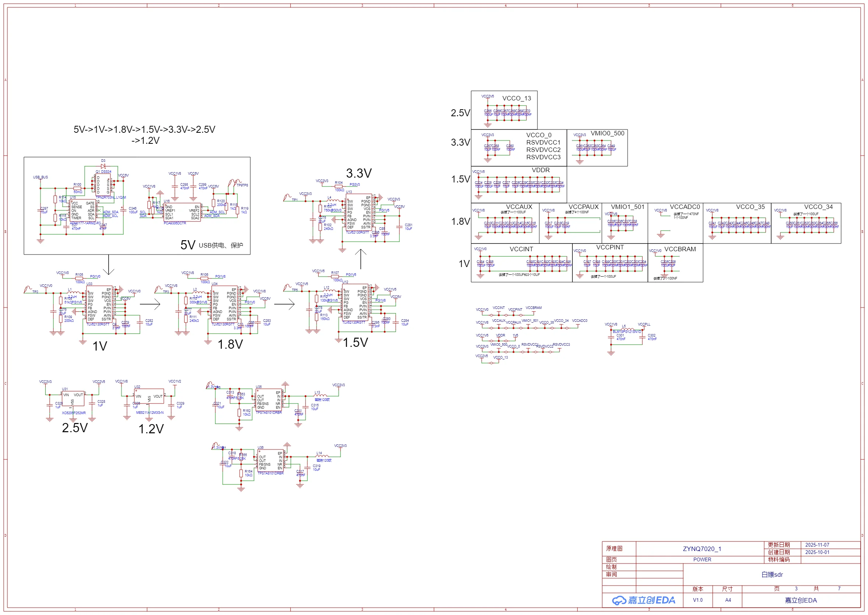This screenshot has height=615, width=868.
Task: Select the V1.0 version field
Action: 698,600
